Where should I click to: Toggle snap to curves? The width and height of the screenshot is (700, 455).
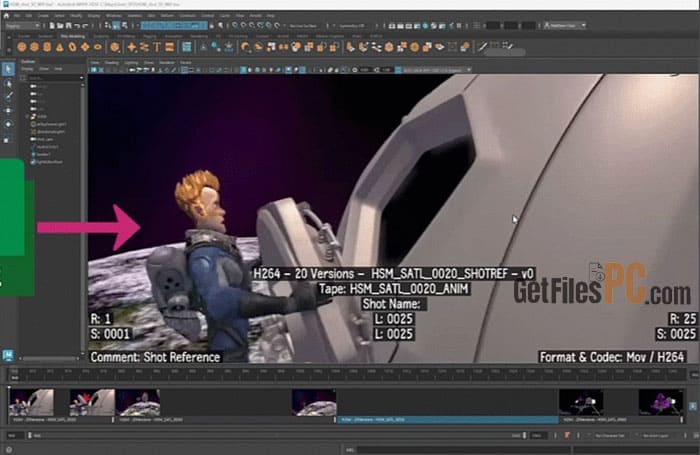[244, 26]
